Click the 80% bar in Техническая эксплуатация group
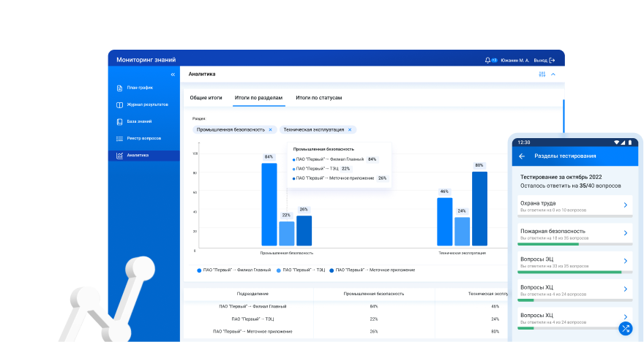This screenshot has height=342, width=644. (x=480, y=209)
